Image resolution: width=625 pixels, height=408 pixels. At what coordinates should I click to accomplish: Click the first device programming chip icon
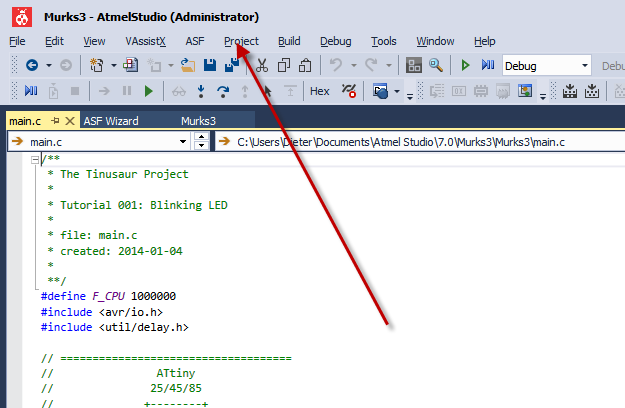(570, 91)
